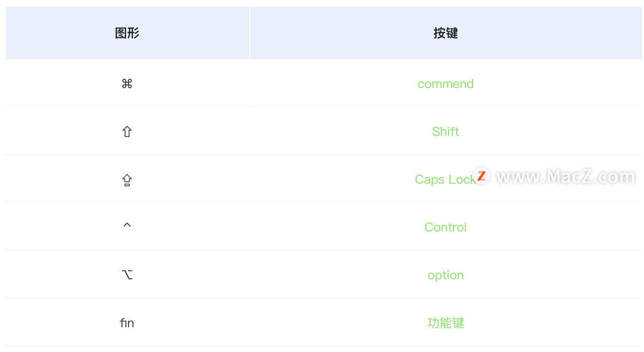Click the 按键 column header

445,33
